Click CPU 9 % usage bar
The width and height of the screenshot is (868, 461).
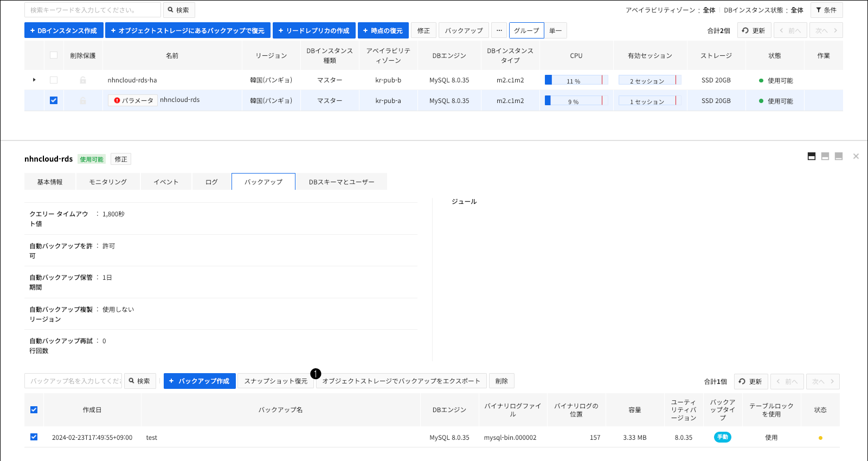(576, 100)
